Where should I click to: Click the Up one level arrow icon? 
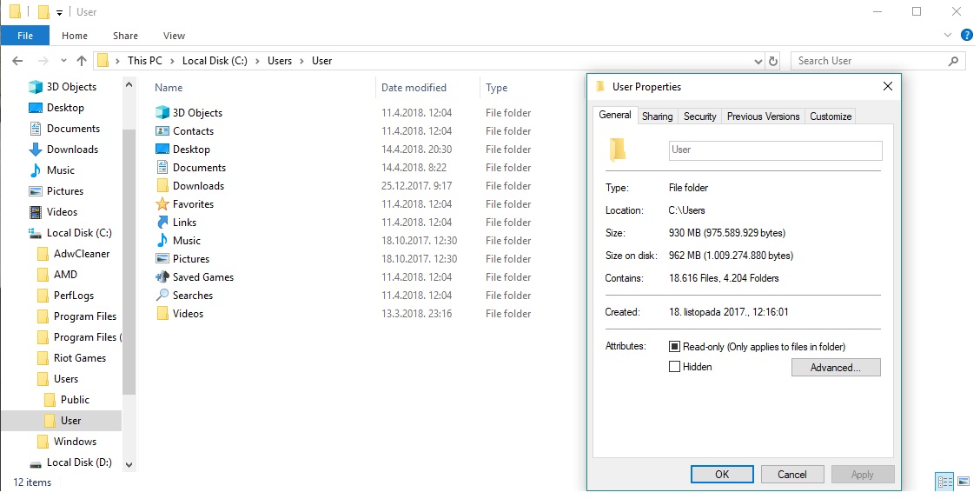(82, 61)
